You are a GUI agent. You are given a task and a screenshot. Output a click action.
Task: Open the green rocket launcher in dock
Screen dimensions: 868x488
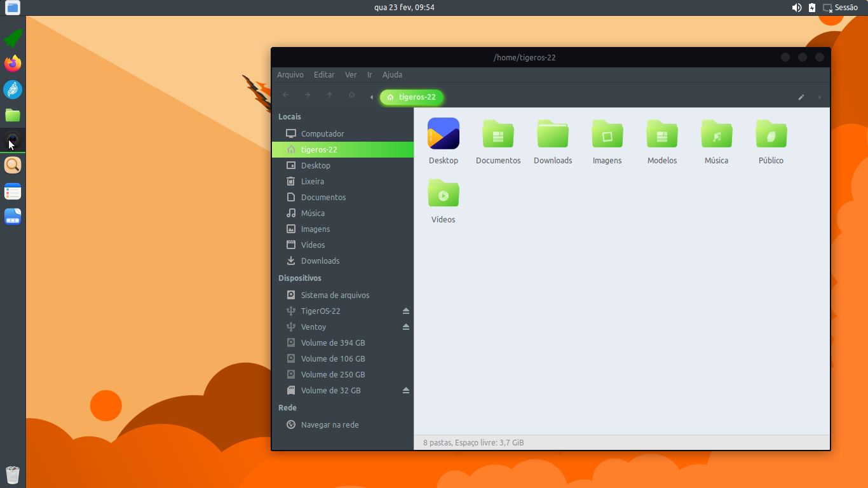pyautogui.click(x=13, y=38)
